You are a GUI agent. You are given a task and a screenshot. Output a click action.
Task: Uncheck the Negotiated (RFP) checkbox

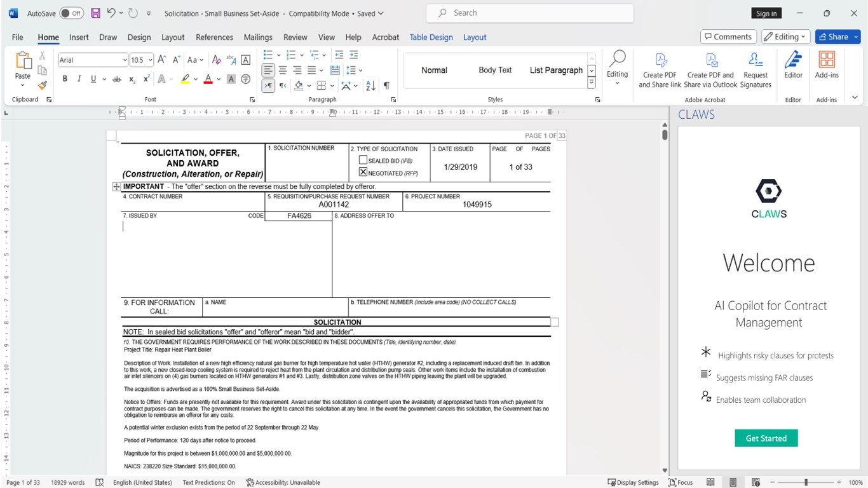pos(363,172)
